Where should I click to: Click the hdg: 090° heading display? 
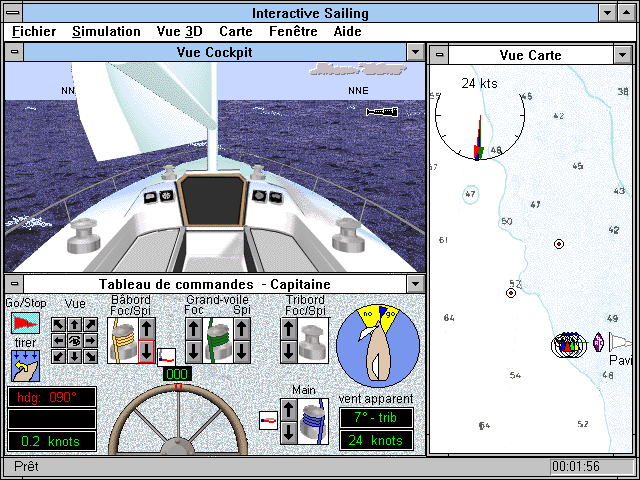52,397
